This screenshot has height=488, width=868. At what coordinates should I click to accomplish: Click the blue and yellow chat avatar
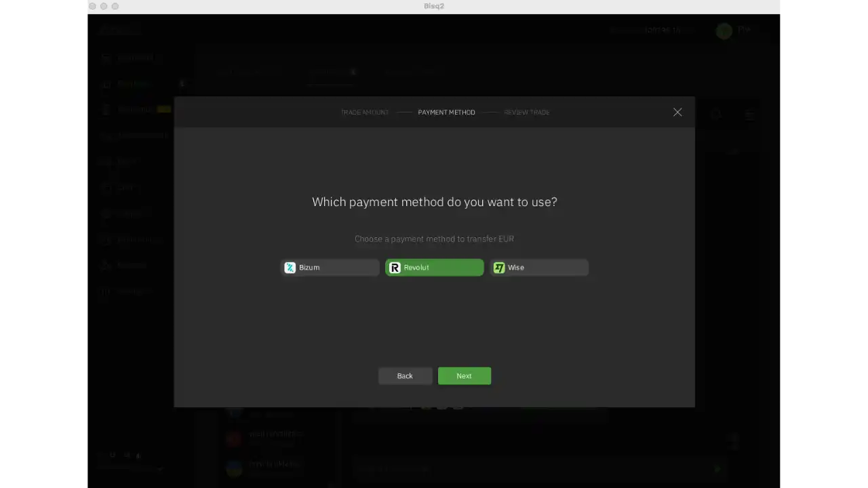tap(234, 468)
